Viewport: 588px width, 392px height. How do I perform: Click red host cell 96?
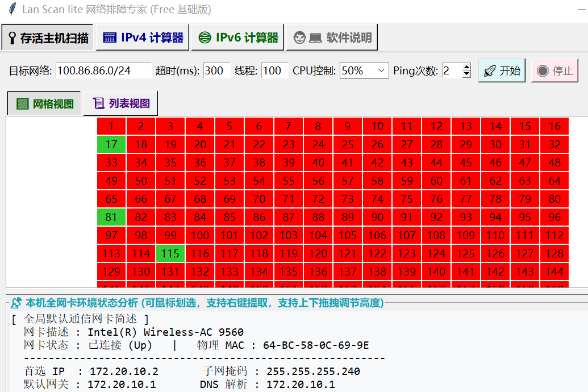click(554, 217)
